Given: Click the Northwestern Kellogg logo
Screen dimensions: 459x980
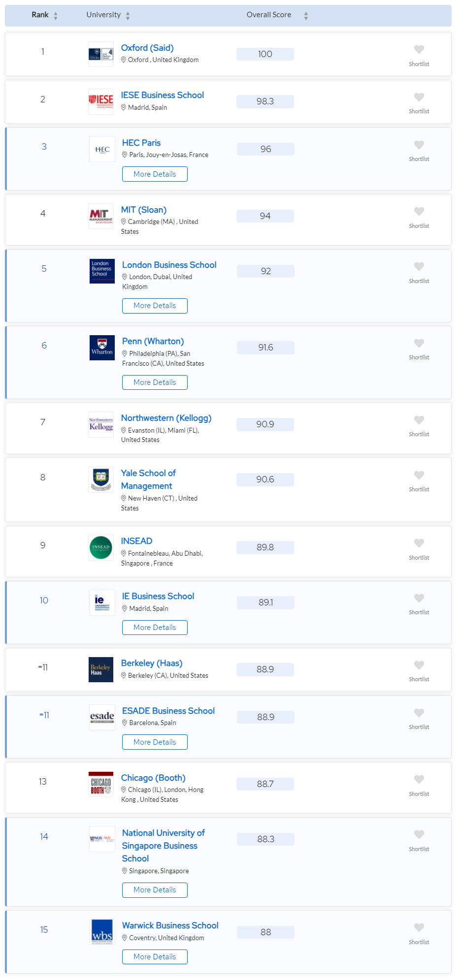Looking at the screenshot, I should 101,424.
